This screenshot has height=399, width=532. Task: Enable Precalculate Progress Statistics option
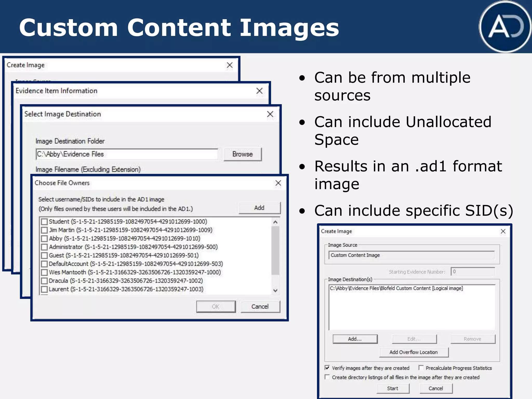tap(421, 368)
